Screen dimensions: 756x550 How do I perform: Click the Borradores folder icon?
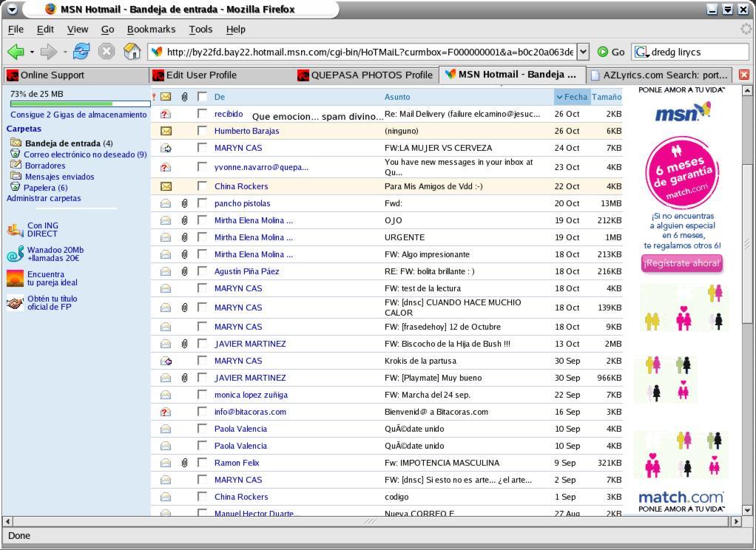click(16, 165)
